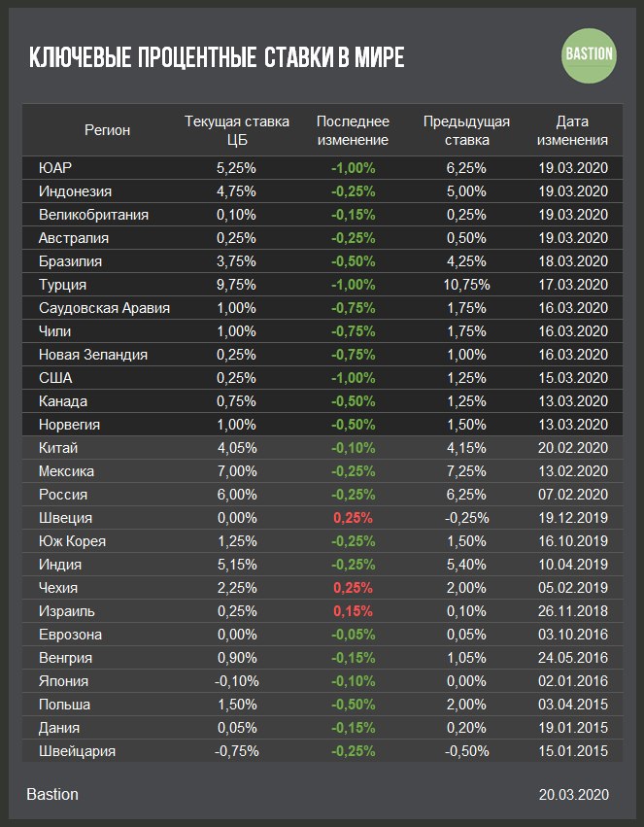Click the date 15.03.2020 in the США row
The width and height of the screenshot is (644, 827).
(x=573, y=378)
